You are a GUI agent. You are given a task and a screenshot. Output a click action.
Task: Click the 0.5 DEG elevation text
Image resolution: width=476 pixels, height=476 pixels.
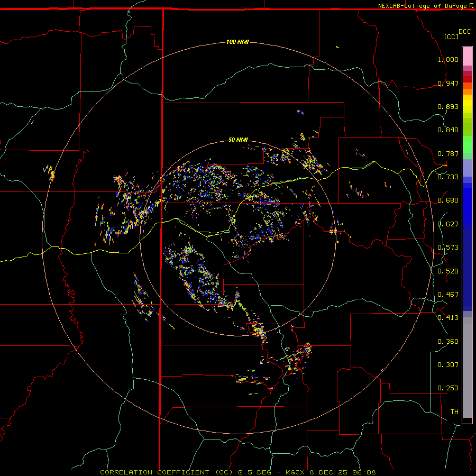coord(254,472)
